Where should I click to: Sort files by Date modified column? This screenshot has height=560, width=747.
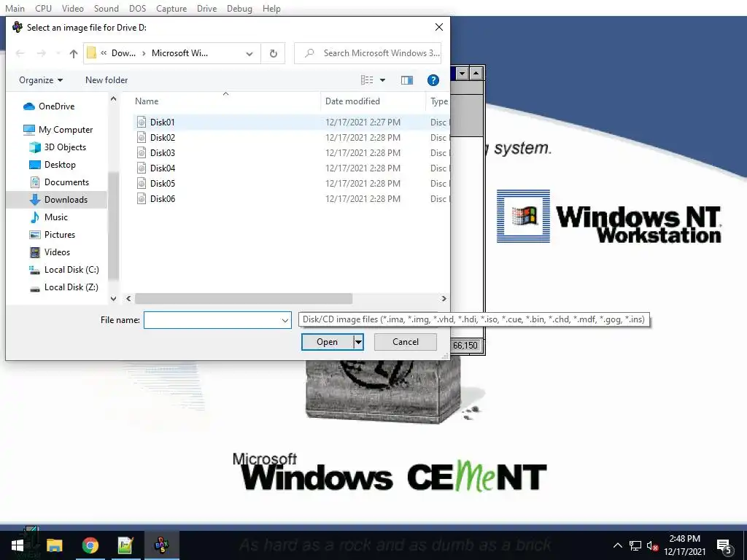pos(352,101)
